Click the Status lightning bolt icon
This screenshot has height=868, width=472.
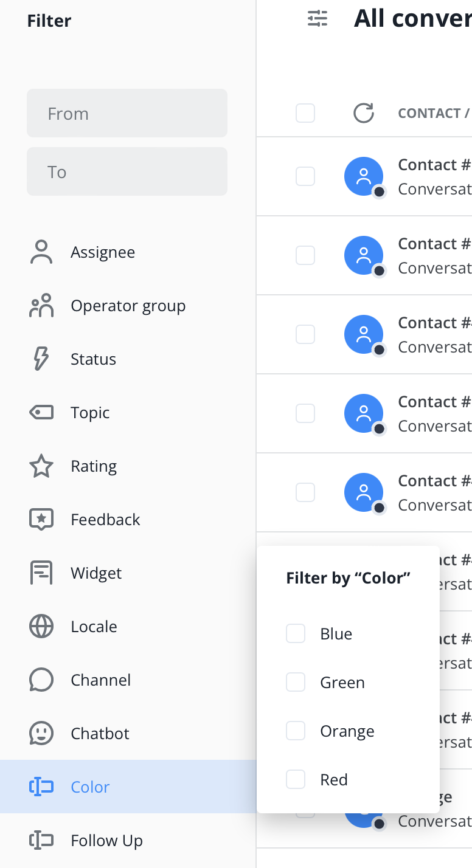tap(41, 359)
